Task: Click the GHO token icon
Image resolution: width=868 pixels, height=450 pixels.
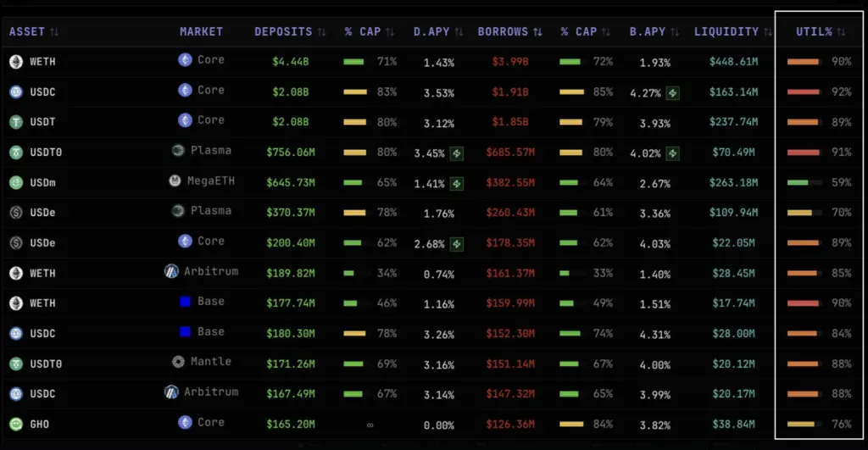Action: point(16,424)
